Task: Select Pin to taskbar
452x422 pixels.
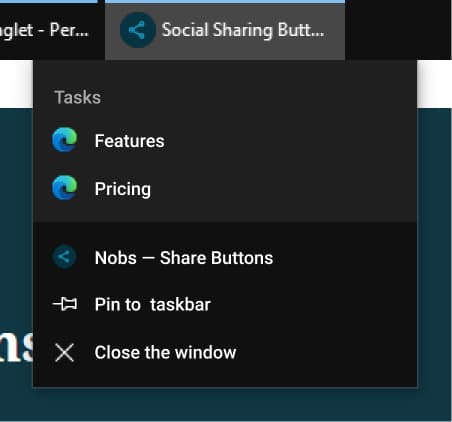Action: coord(225,304)
